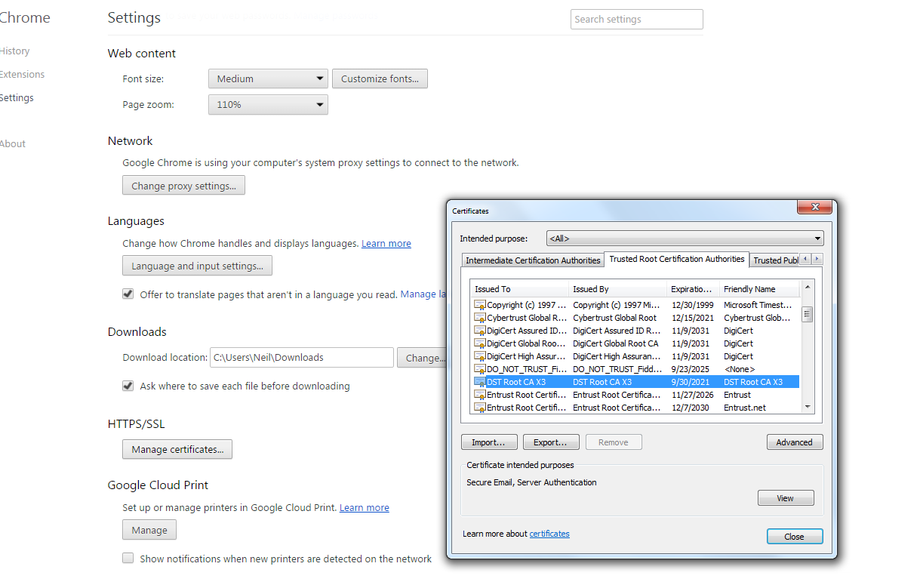This screenshot has width=920, height=588.
Task: Sort by Friendly Name column header
Action: tap(759, 289)
